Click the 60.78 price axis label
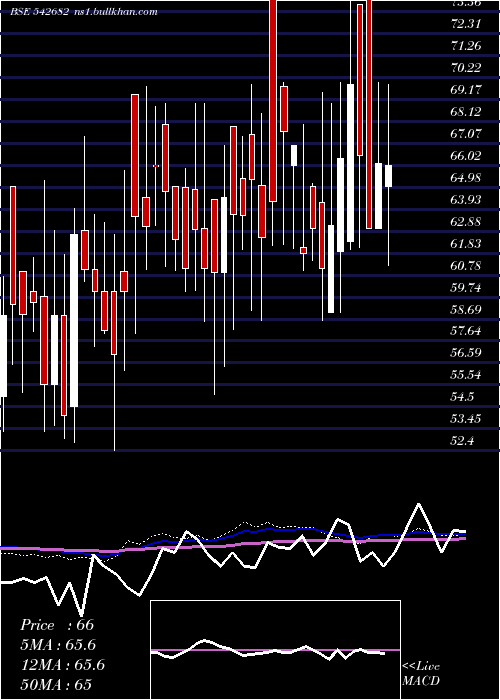Screen dimensions: 500x700 pyautogui.click(x=467, y=266)
